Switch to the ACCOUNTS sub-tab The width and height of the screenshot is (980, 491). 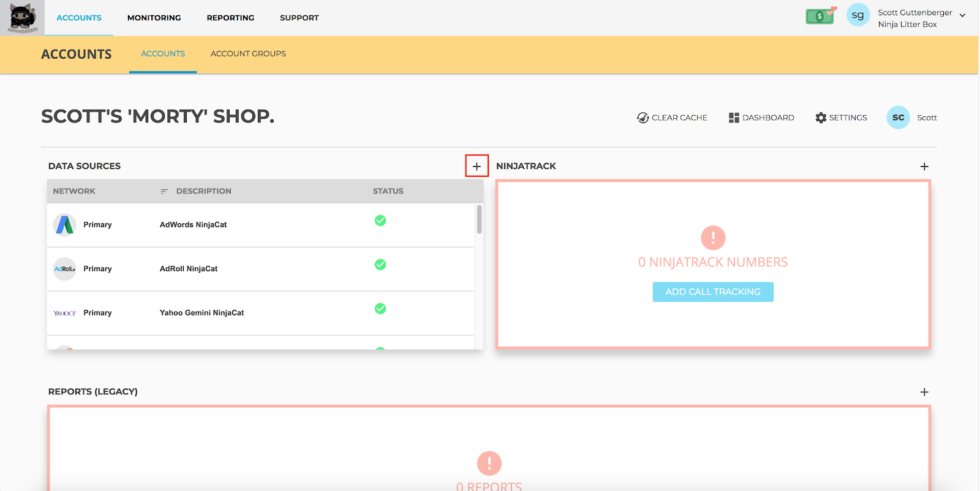tap(163, 54)
